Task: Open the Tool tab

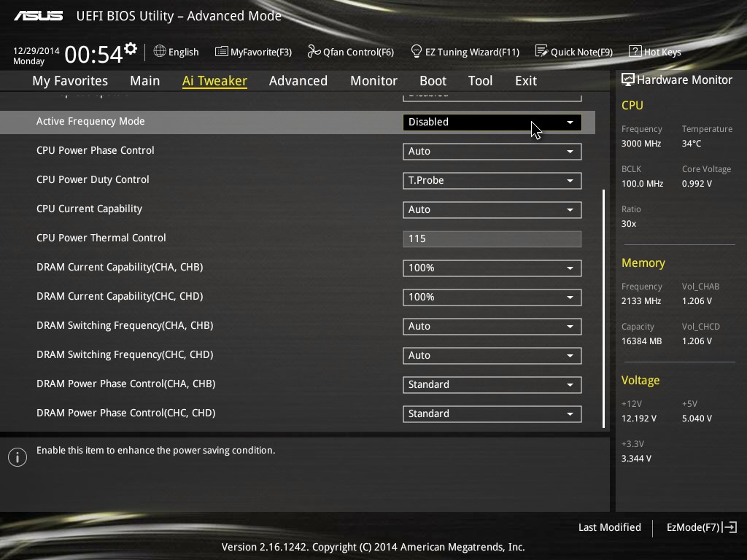Action: click(480, 81)
